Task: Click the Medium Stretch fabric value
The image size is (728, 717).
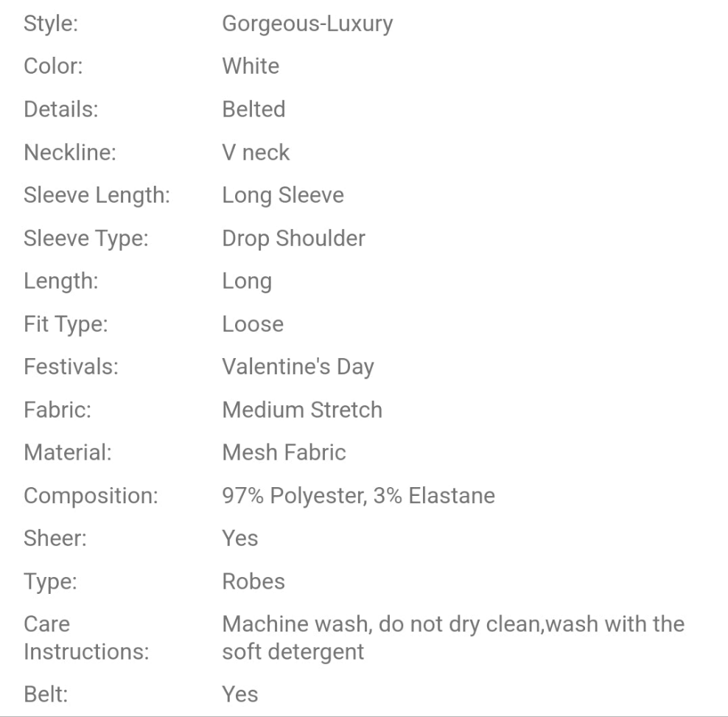Action: point(302,410)
